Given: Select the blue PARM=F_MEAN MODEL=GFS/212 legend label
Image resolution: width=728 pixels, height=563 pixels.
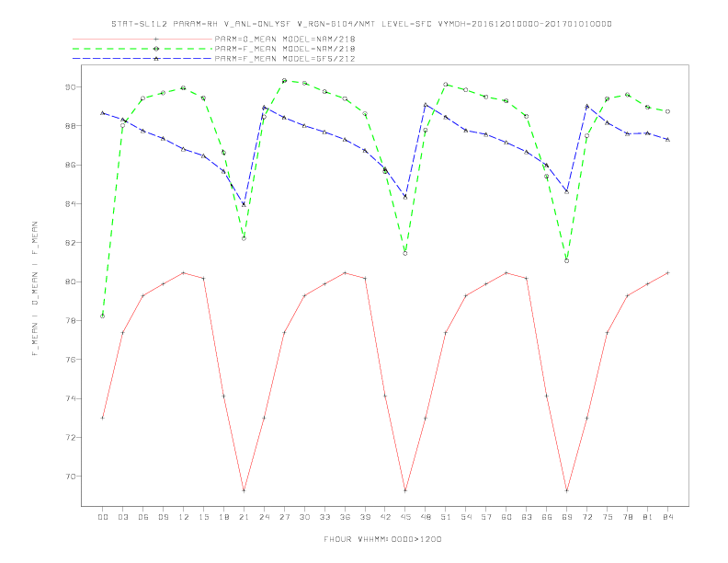Looking at the screenshot, I should coord(285,59).
